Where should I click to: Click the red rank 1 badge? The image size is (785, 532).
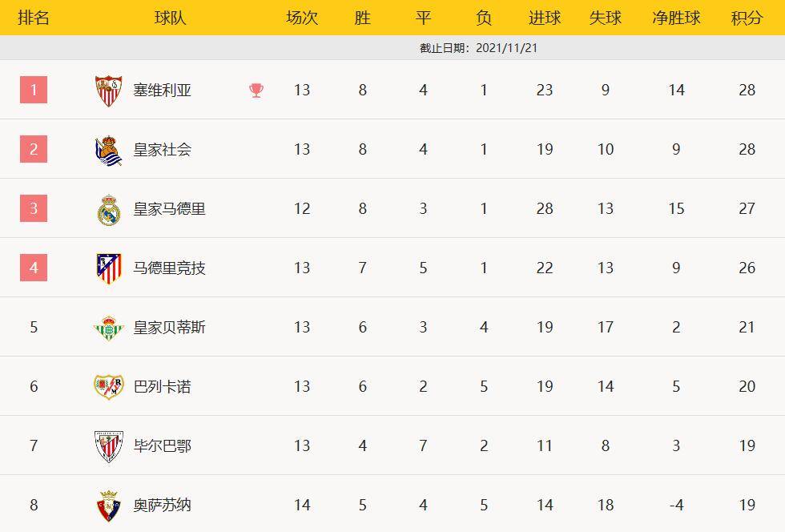click(34, 90)
